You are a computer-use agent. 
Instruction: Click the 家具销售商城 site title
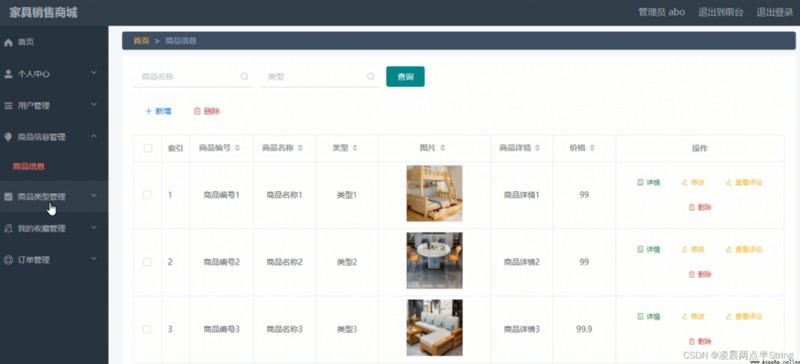(x=43, y=13)
